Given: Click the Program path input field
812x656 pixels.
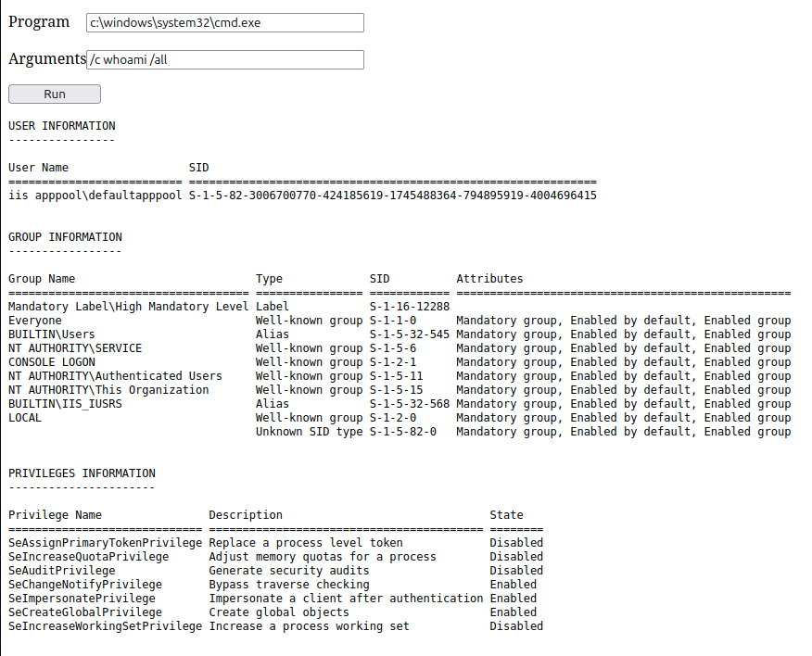Looking at the screenshot, I should 224,22.
